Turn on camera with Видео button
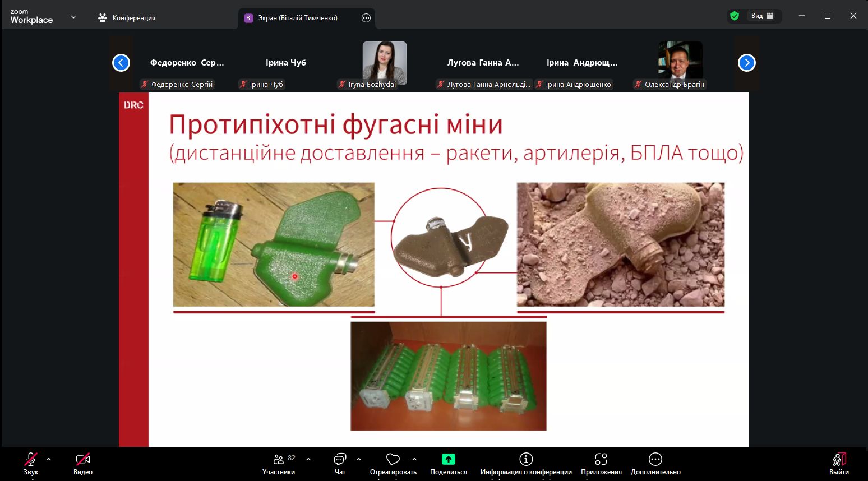This screenshot has width=868, height=481. click(x=82, y=460)
